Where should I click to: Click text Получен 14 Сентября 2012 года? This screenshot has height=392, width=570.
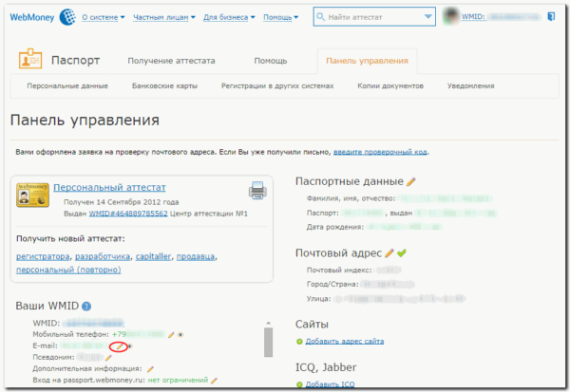121,202
